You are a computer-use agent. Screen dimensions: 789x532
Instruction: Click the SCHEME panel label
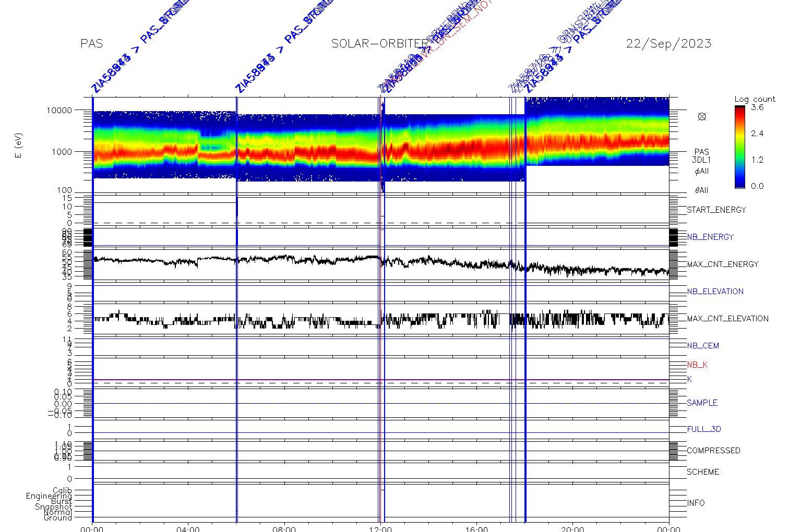[x=703, y=471]
